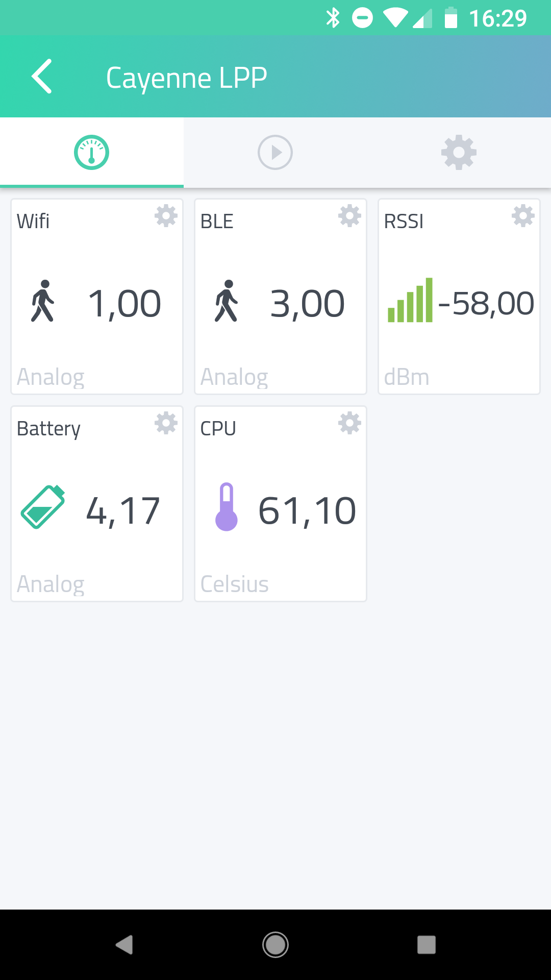Select the Wifi value 1,00
This screenshot has width=551, height=980.
124,304
